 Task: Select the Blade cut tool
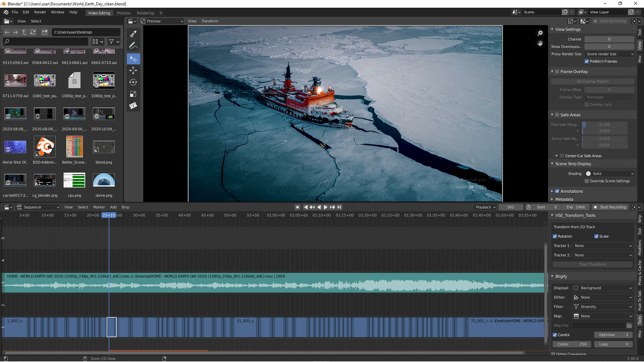point(133,106)
